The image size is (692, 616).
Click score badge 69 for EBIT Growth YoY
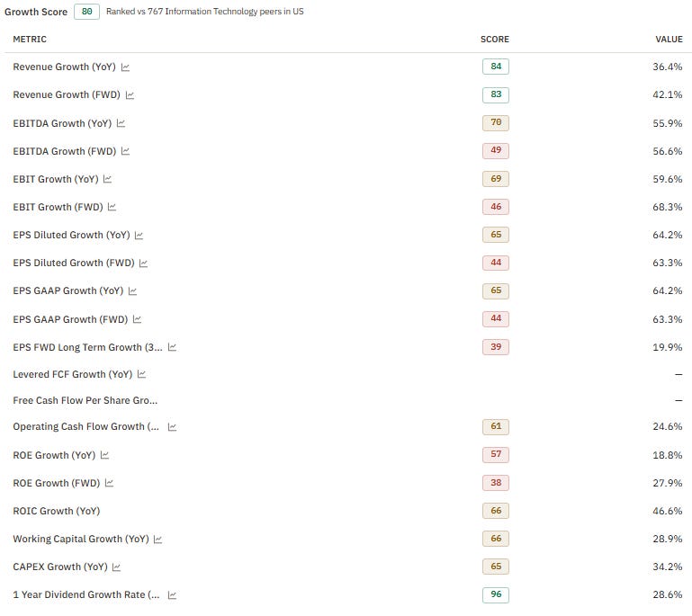tap(496, 179)
